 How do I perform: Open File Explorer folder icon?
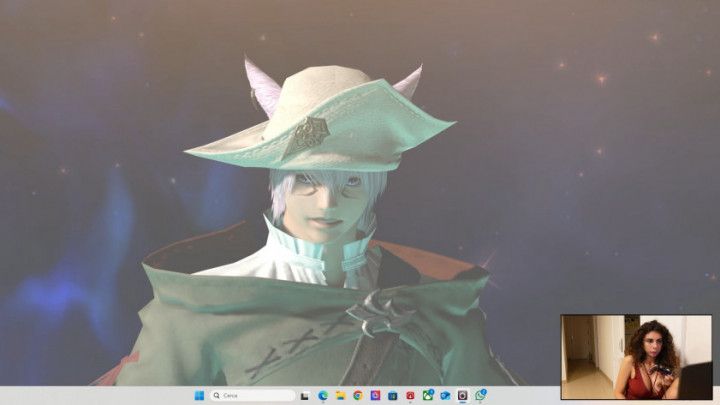[340, 395]
